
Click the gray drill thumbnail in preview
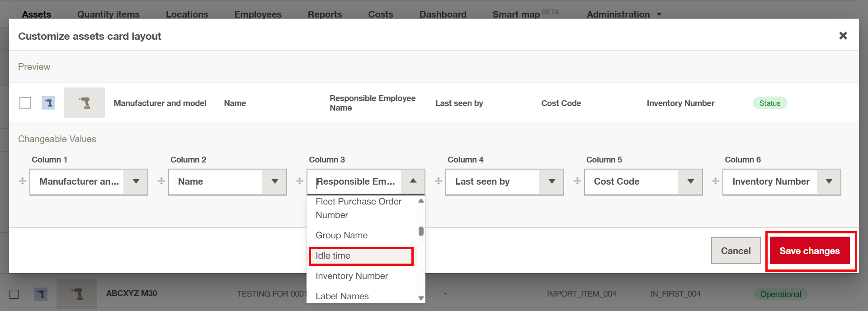[x=85, y=103]
